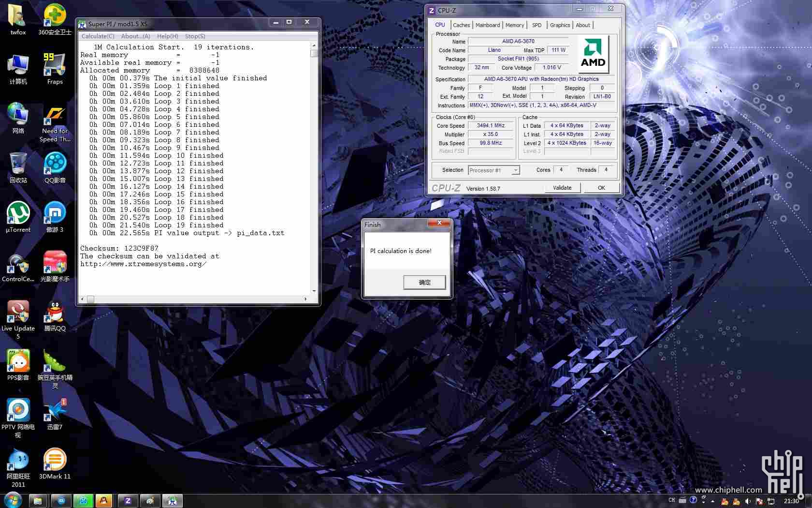Open 傲游 3 browser shortcut
This screenshot has width=812, height=508.
click(x=55, y=217)
